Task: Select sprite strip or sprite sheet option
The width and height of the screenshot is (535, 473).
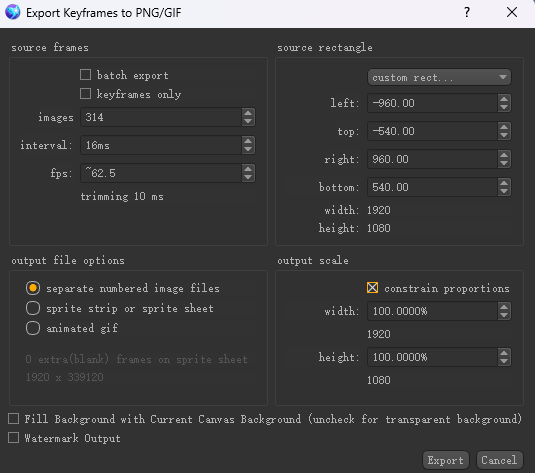Action: click(33, 308)
